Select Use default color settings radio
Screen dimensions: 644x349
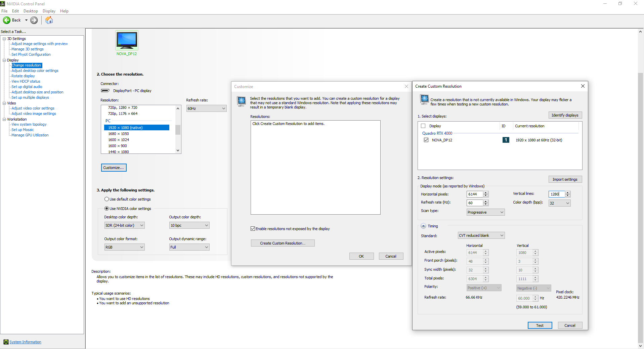[x=106, y=199]
